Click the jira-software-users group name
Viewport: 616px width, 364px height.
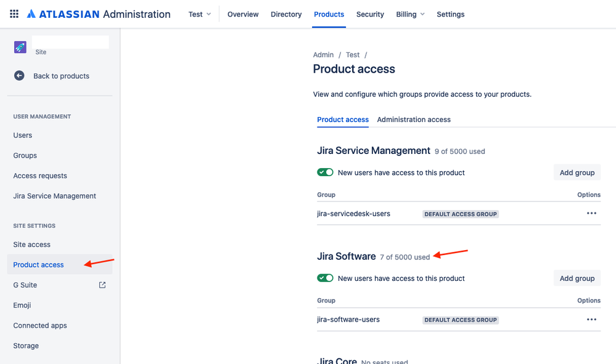click(348, 320)
